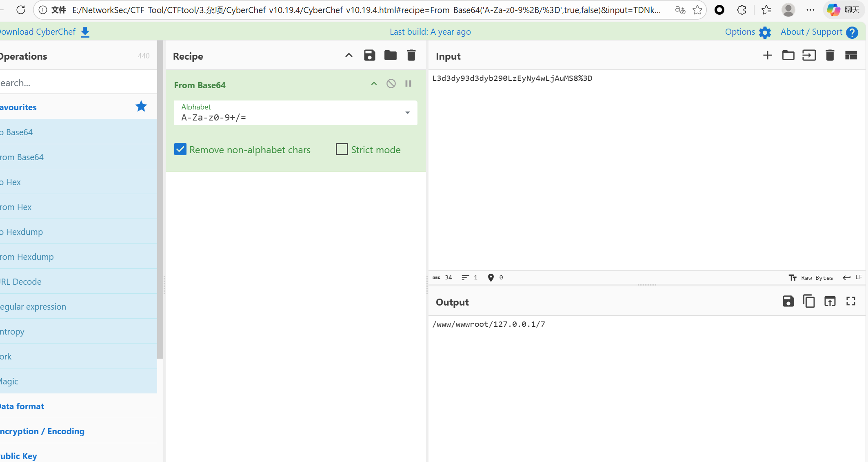The height and width of the screenshot is (462, 868).
Task: Clear the input with its trash icon
Action: click(830, 56)
